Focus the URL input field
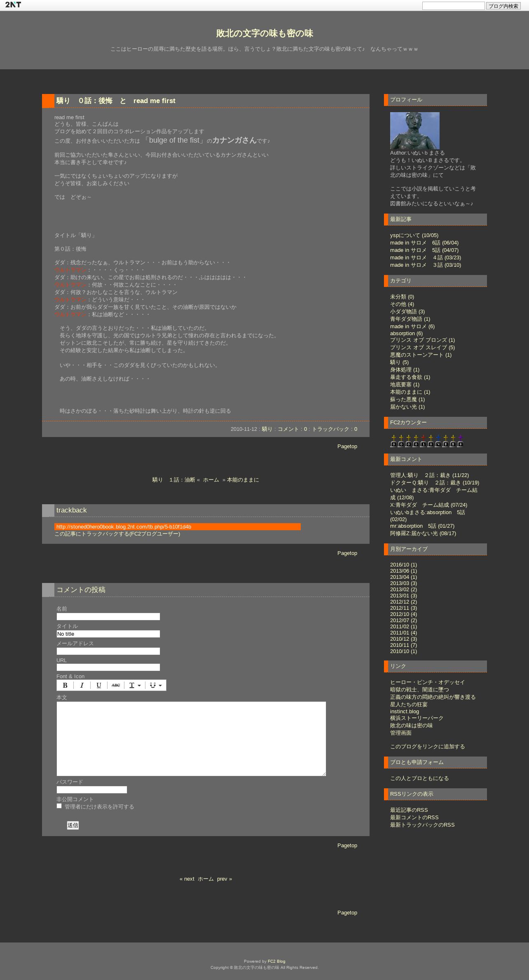The width and height of the screenshot is (529, 980). (108, 667)
